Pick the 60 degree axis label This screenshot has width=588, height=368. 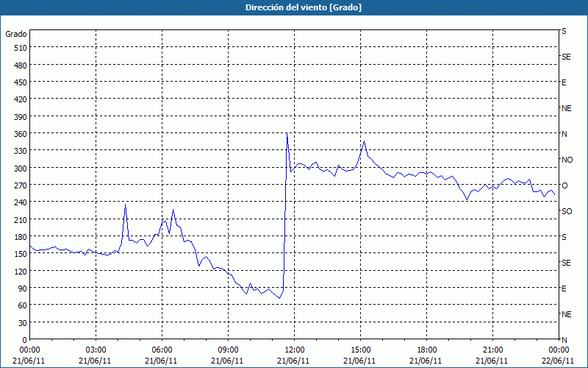click(x=23, y=305)
